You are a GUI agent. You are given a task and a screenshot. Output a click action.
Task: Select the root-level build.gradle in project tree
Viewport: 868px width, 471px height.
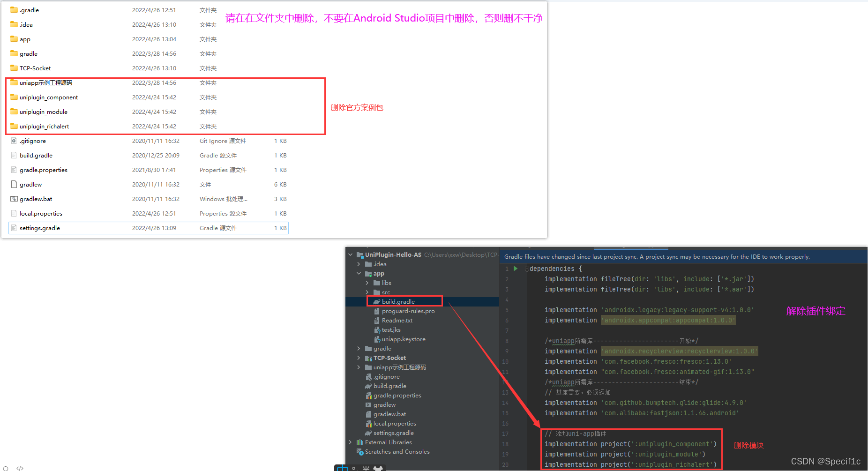[389, 386]
